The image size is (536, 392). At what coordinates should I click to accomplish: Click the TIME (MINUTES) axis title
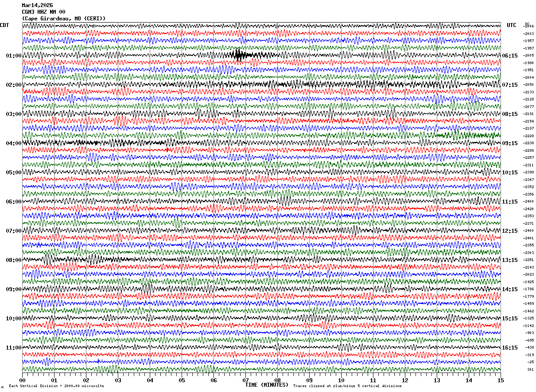click(267, 385)
